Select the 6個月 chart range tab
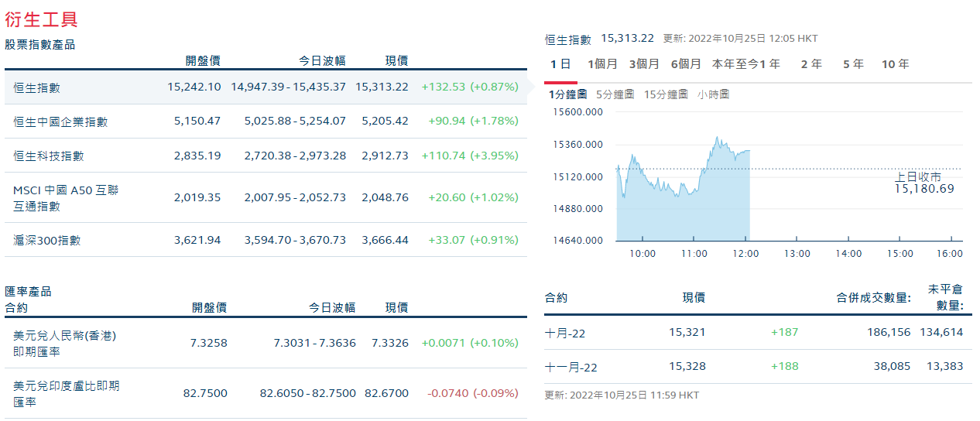This screenshot has width=980, height=421. click(x=686, y=64)
